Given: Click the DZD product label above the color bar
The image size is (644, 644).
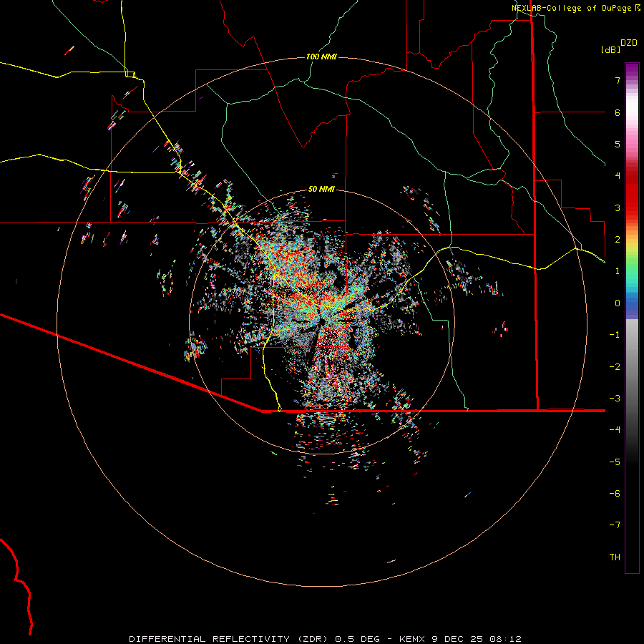Looking at the screenshot, I should tap(629, 43).
